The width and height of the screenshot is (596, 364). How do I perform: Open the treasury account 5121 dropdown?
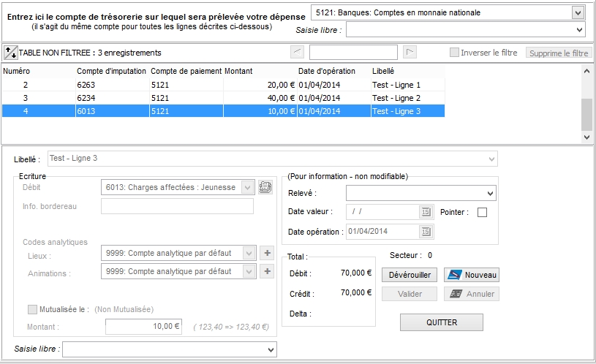tap(578, 12)
